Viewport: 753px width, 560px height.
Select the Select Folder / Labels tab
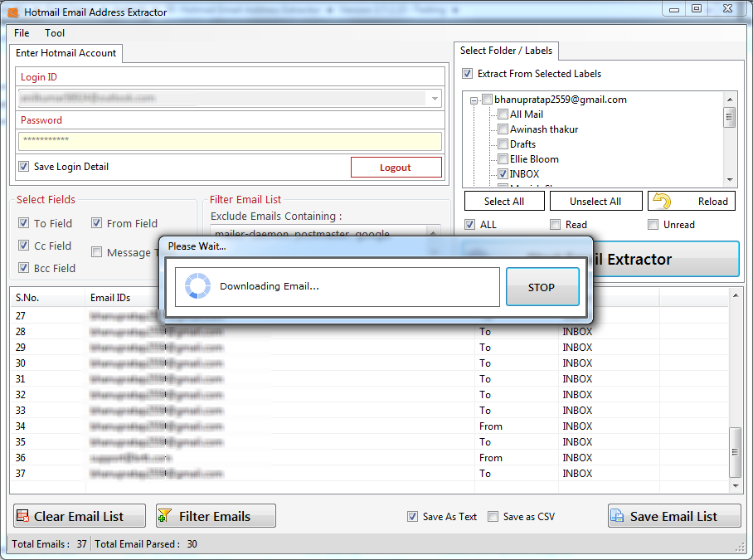(506, 51)
